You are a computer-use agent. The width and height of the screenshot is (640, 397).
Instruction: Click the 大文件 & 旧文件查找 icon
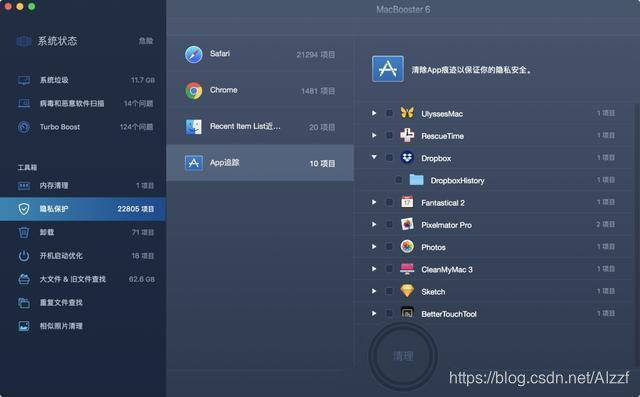pos(24,279)
